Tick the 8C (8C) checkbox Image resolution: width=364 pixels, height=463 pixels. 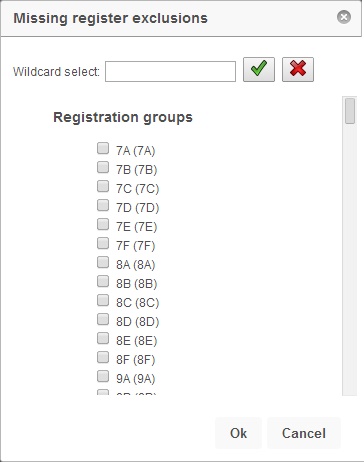(x=103, y=300)
